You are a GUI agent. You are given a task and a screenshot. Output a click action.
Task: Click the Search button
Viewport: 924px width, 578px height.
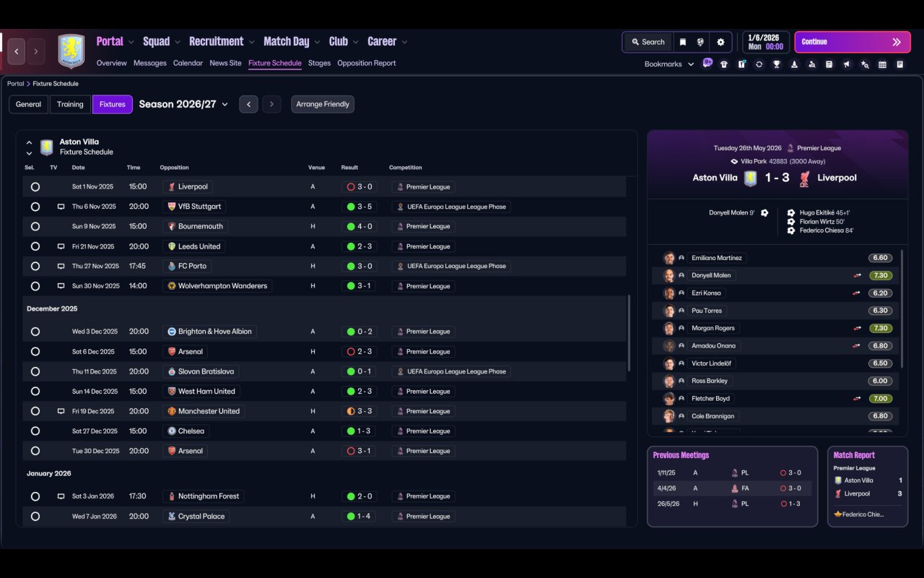[648, 42]
